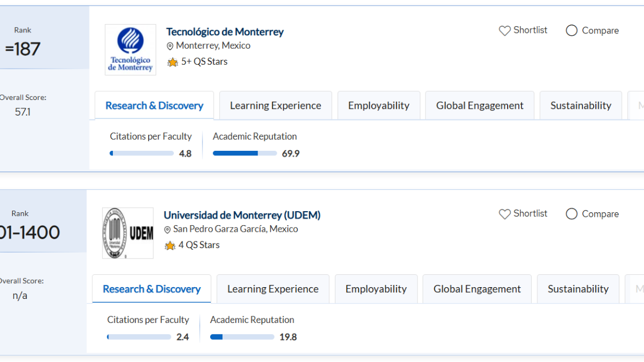Click the UDEM university logo
Viewport: 644px width, 362px height.
coord(127,233)
